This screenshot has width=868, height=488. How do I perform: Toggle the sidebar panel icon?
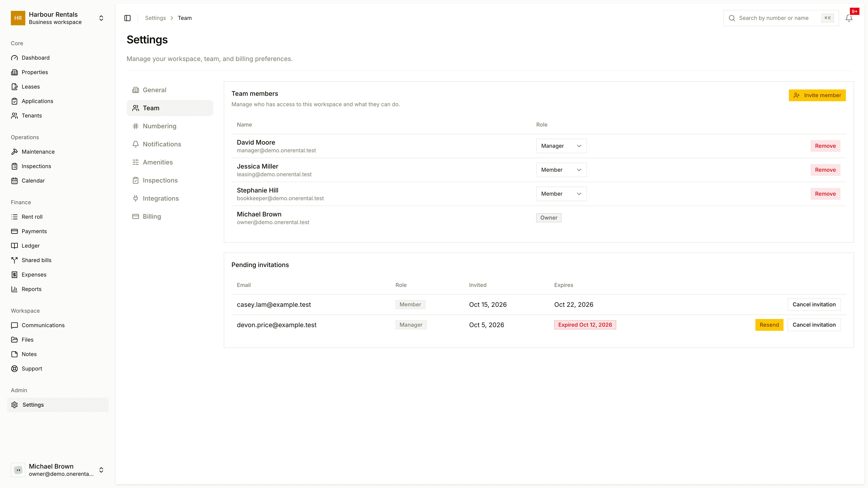pyautogui.click(x=127, y=18)
